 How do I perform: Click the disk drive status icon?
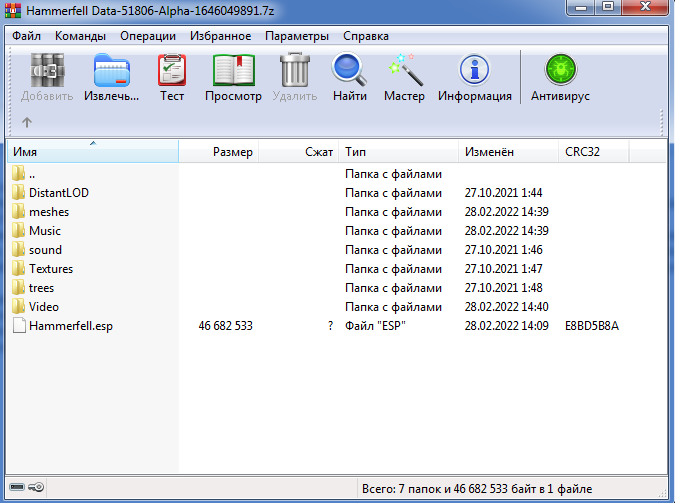coord(17,487)
